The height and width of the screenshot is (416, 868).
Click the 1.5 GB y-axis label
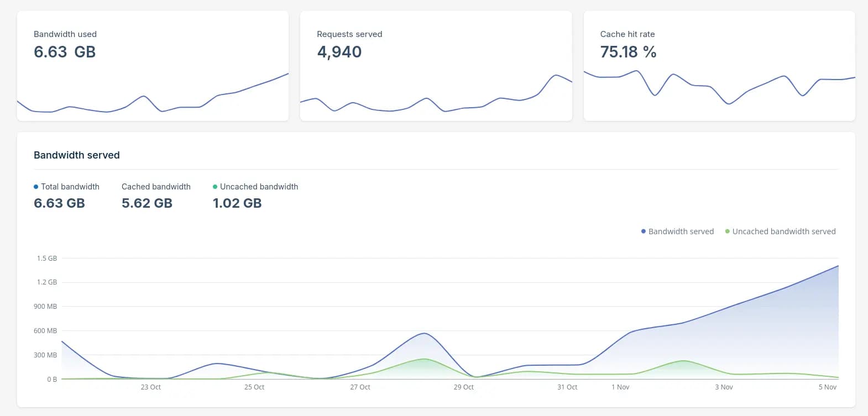tap(47, 259)
